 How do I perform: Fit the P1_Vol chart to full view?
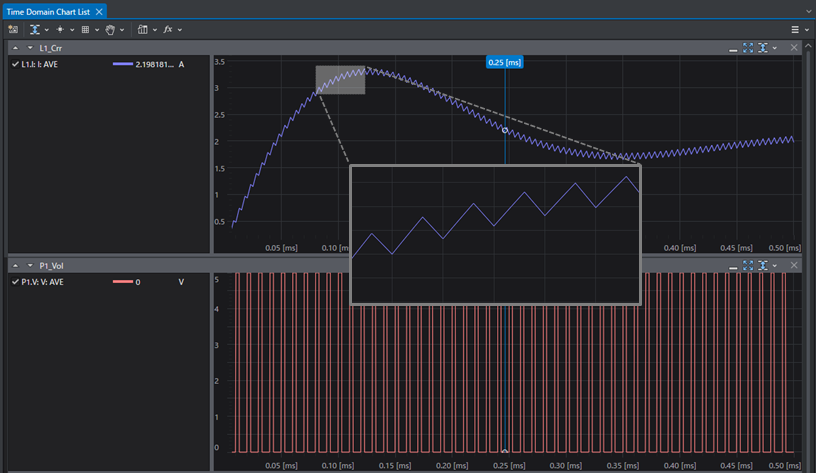(x=748, y=265)
